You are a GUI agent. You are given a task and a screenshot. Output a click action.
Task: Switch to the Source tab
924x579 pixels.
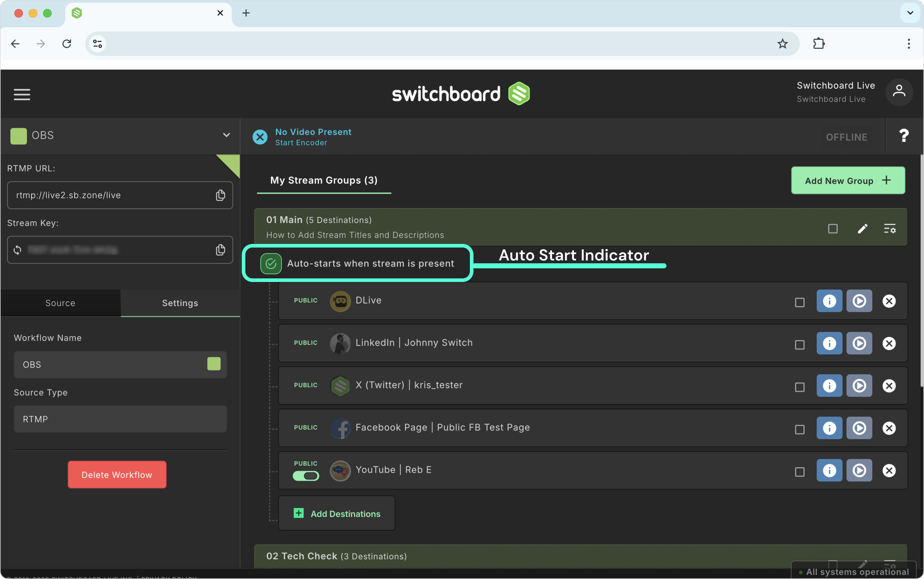(61, 303)
